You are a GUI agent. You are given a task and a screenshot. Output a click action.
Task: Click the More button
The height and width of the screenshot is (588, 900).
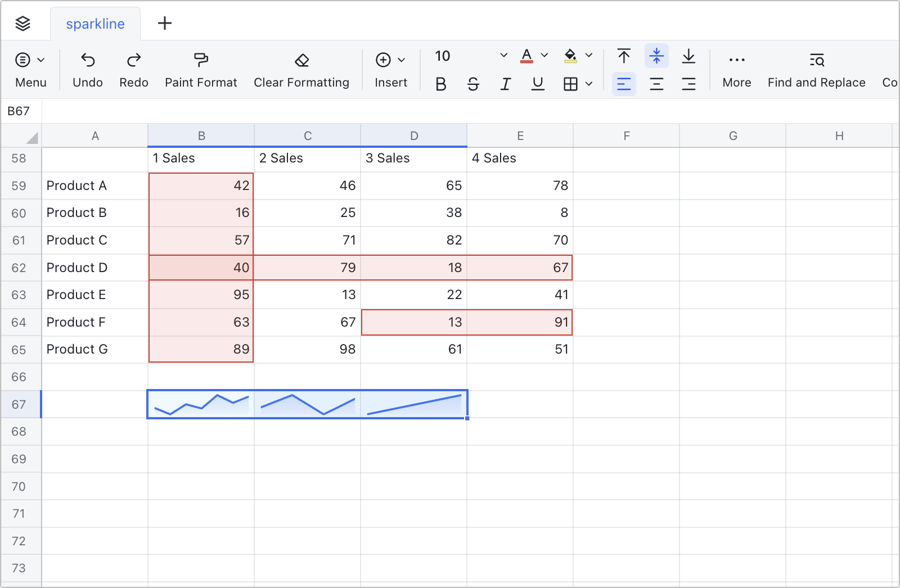[x=736, y=67]
